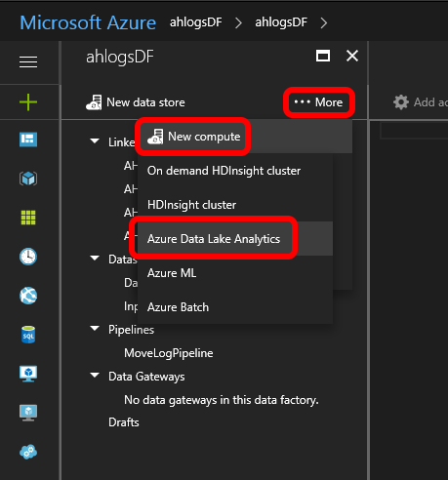This screenshot has width=448, height=480.
Task: Select Azure Data Lake Analytics
Action: pyautogui.click(x=235, y=239)
